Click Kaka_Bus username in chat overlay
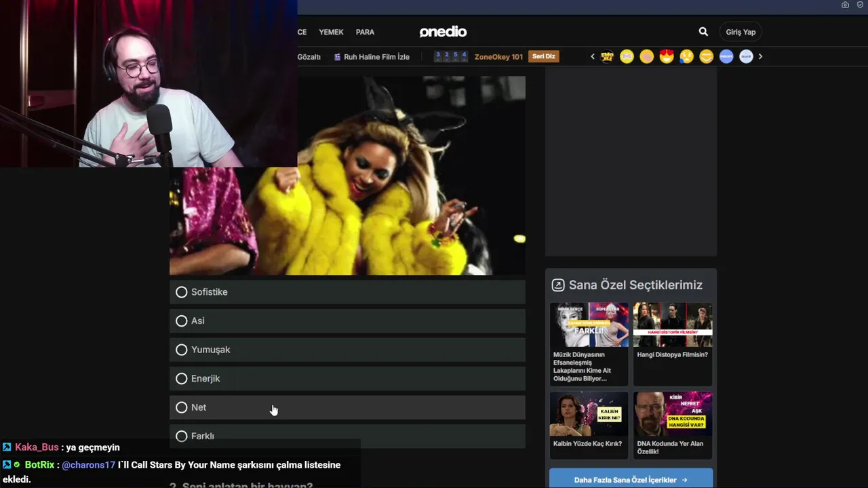This screenshot has height=488, width=868. coord(37,447)
